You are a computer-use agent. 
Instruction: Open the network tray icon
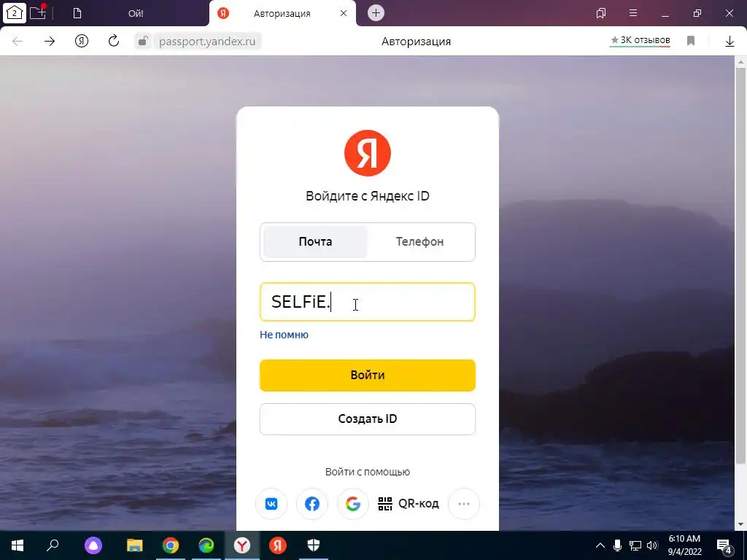click(635, 545)
